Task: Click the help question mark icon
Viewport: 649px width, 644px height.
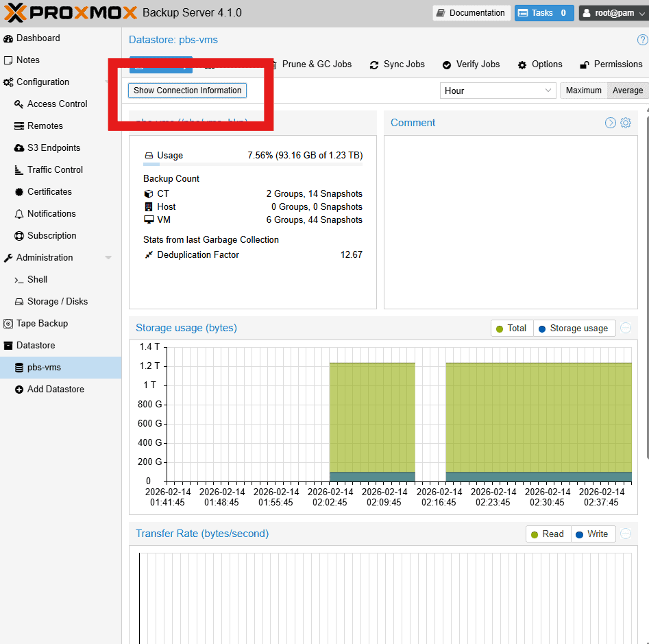Action: pyautogui.click(x=642, y=40)
